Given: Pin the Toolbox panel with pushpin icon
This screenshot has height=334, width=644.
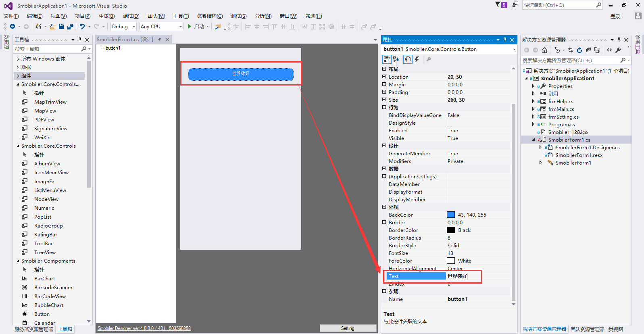Looking at the screenshot, I should [x=80, y=40].
